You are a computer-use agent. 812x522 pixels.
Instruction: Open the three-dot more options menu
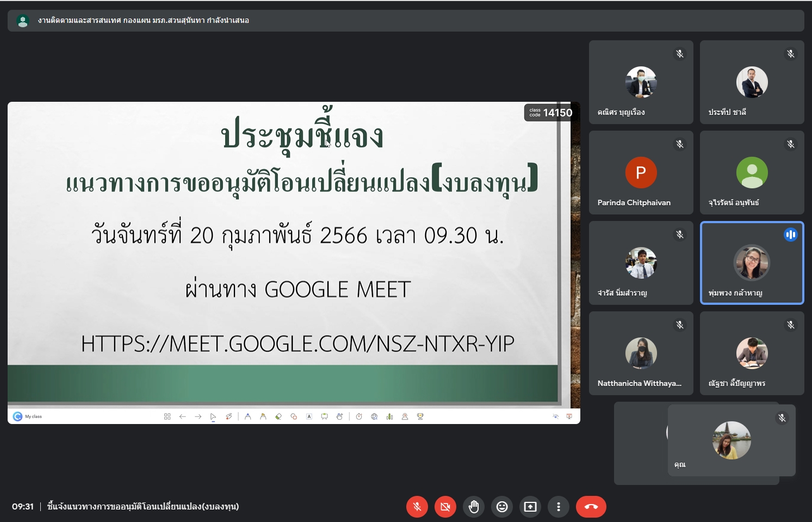pos(559,507)
